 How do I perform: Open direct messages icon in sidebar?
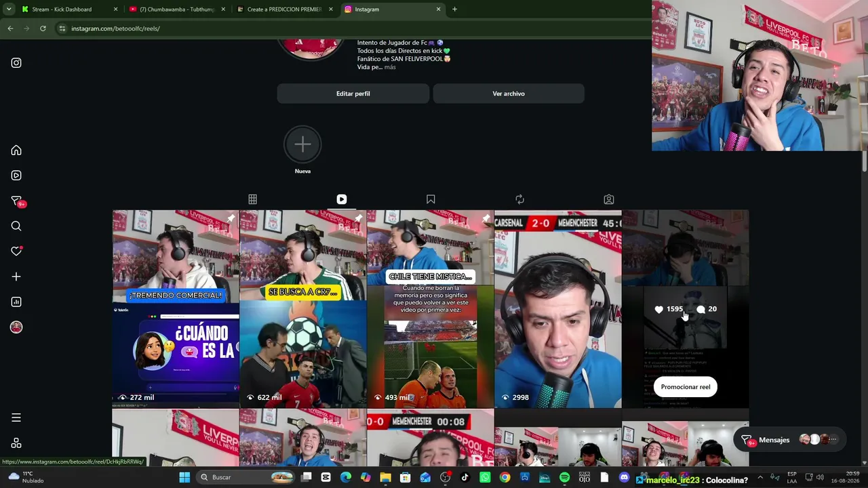coord(16,201)
